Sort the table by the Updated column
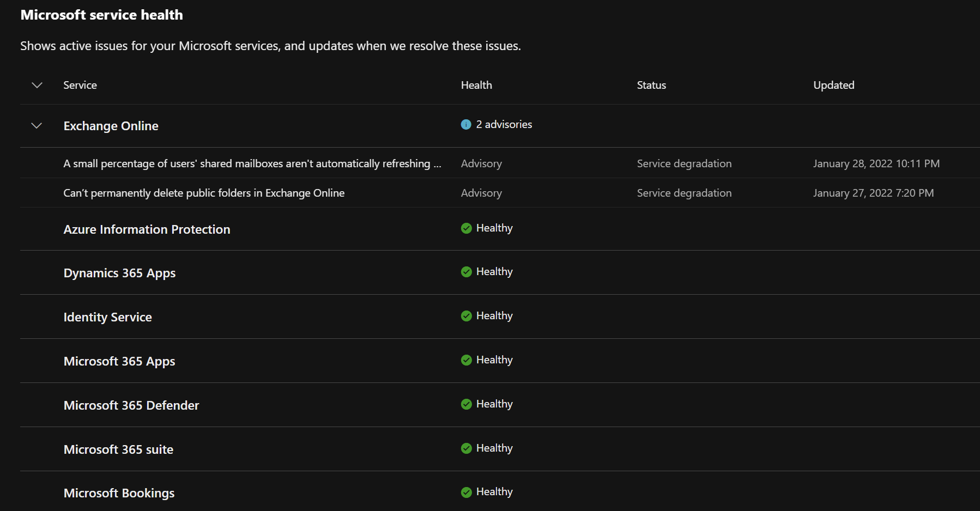The width and height of the screenshot is (980, 511). pyautogui.click(x=833, y=85)
